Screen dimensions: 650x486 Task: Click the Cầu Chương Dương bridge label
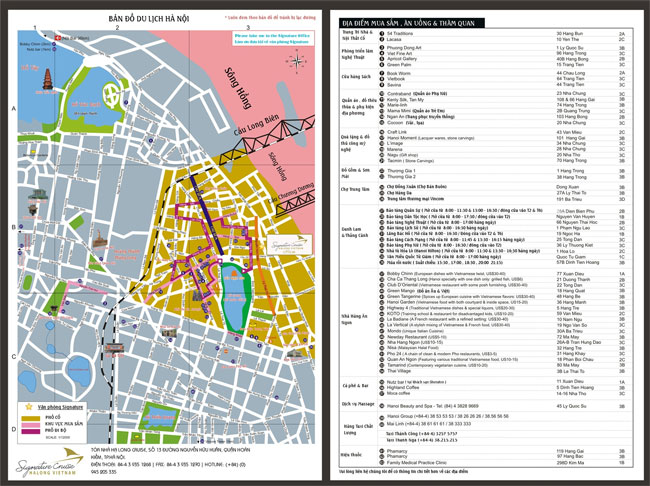pyautogui.click(x=291, y=192)
